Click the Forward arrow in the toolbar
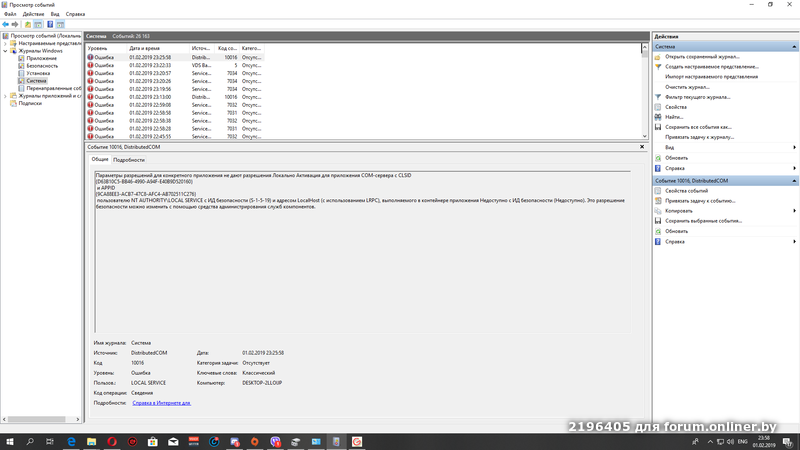Screen dimensions: 800x450 (x=15, y=24)
